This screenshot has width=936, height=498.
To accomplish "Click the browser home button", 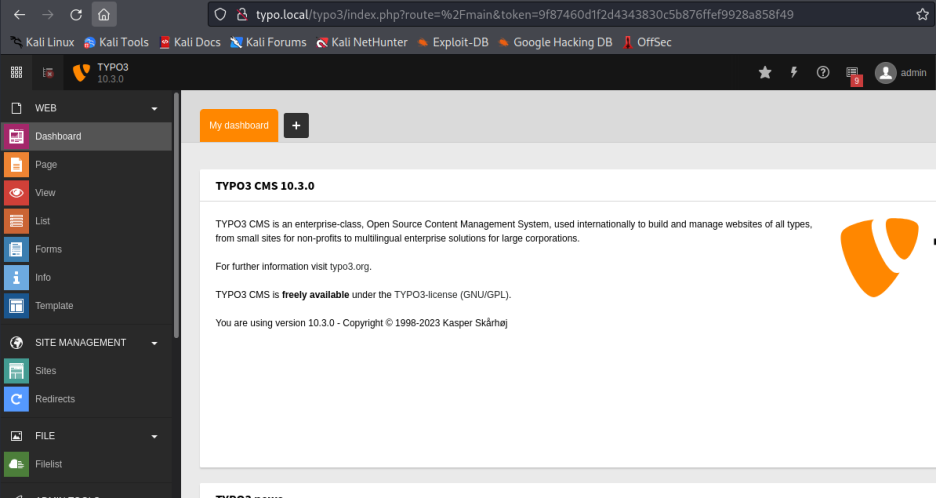I will (x=104, y=14).
